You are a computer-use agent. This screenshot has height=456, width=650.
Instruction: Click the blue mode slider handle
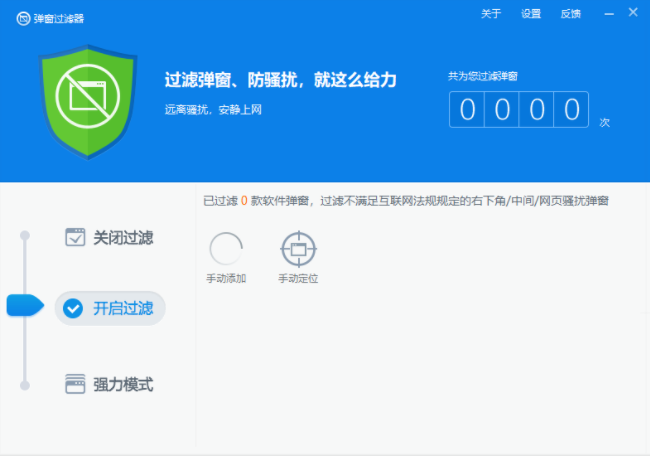[x=24, y=306]
